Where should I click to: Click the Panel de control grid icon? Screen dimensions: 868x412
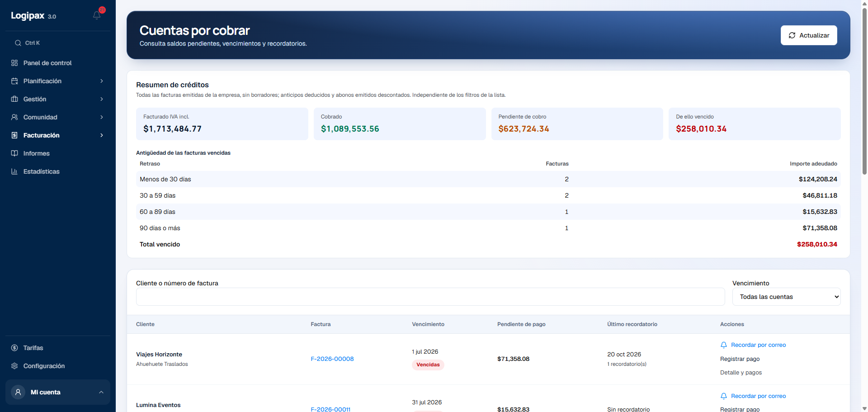click(14, 63)
